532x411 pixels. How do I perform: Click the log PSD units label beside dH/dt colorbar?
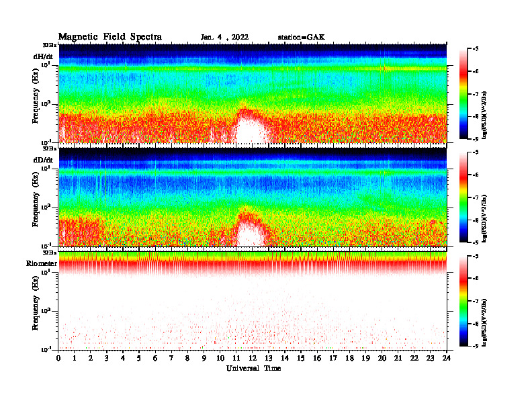(x=484, y=115)
